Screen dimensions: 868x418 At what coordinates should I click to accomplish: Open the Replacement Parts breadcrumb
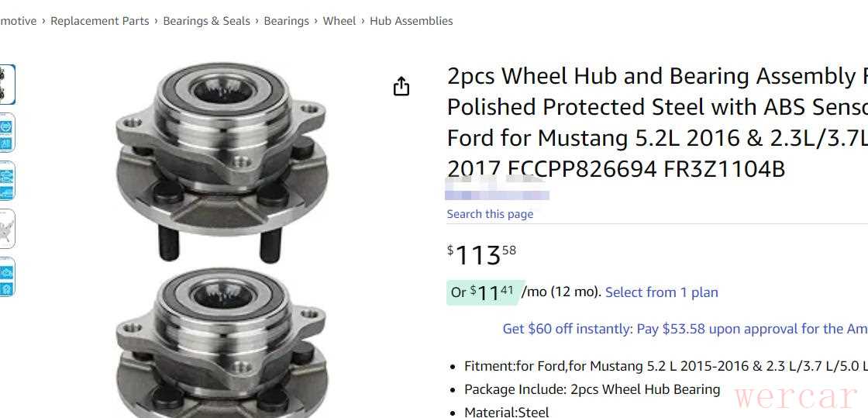pyautogui.click(x=99, y=21)
